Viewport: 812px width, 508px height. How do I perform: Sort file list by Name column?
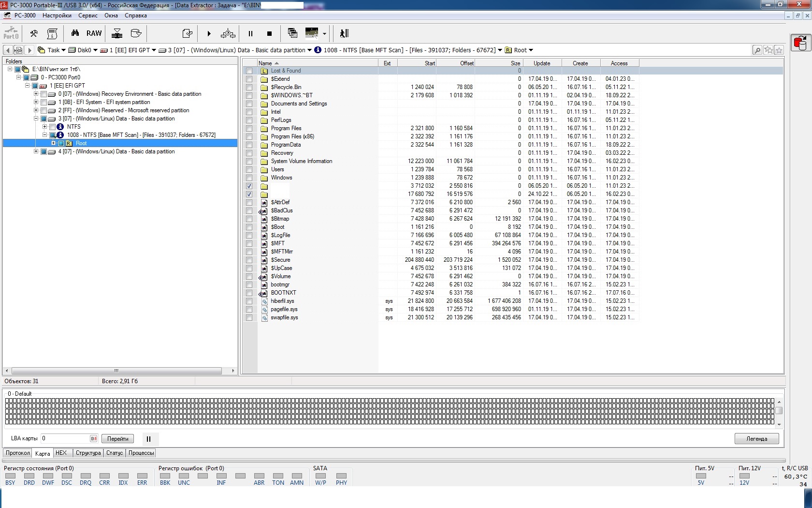click(317, 63)
